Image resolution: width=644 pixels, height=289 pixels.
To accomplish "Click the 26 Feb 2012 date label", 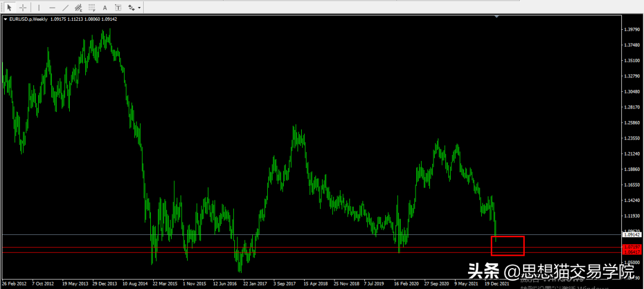I will coord(14,284).
